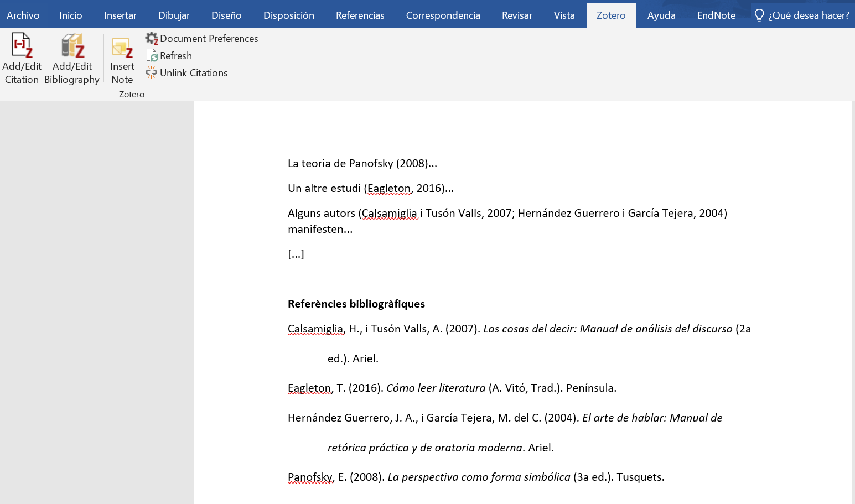
Task: Click 'Eagleton, T. (2016)' bibliography entry
Action: [x=335, y=388]
